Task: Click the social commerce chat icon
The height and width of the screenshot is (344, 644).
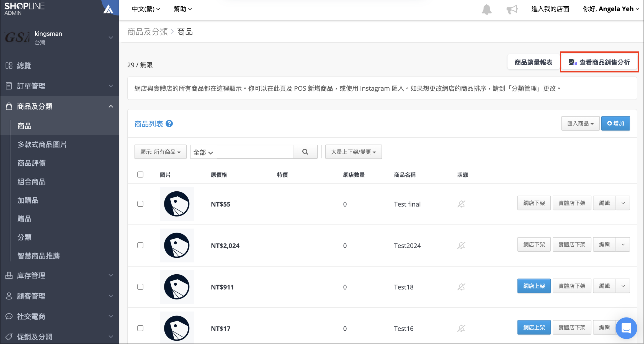Action: pyautogui.click(x=9, y=316)
